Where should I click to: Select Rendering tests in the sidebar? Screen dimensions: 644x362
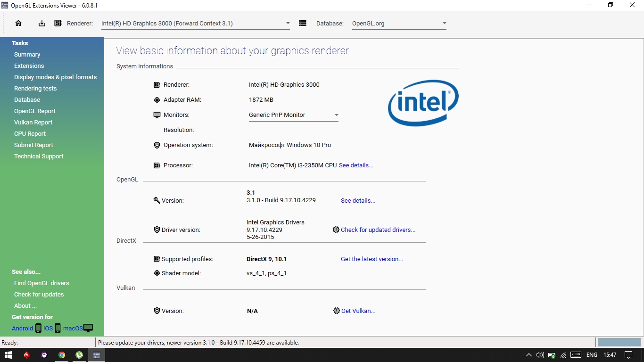coord(35,89)
